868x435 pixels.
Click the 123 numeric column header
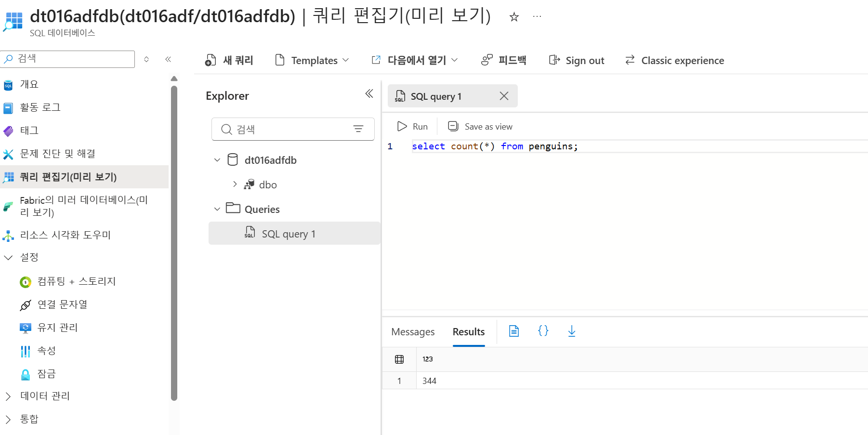point(428,359)
